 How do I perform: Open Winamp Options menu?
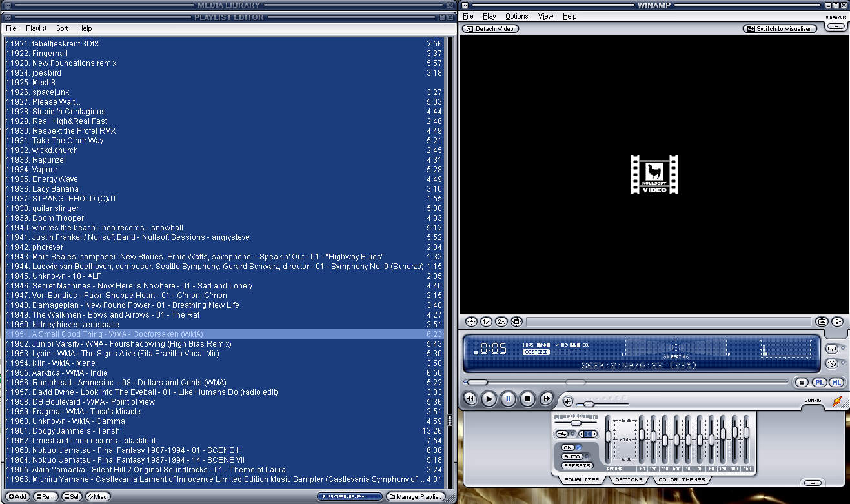coord(516,16)
